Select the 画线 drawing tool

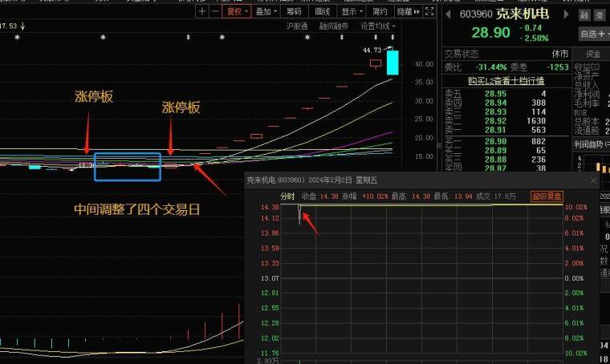(323, 12)
